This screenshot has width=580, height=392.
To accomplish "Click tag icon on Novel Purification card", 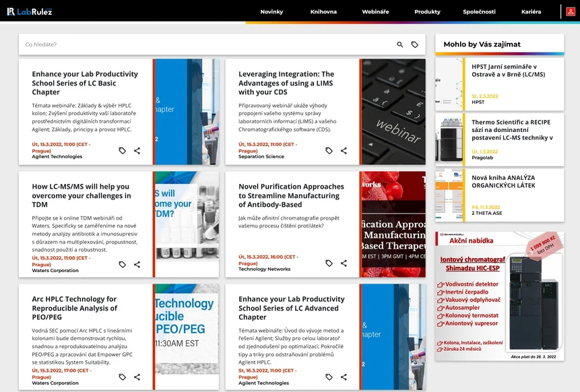I will tap(329, 263).
